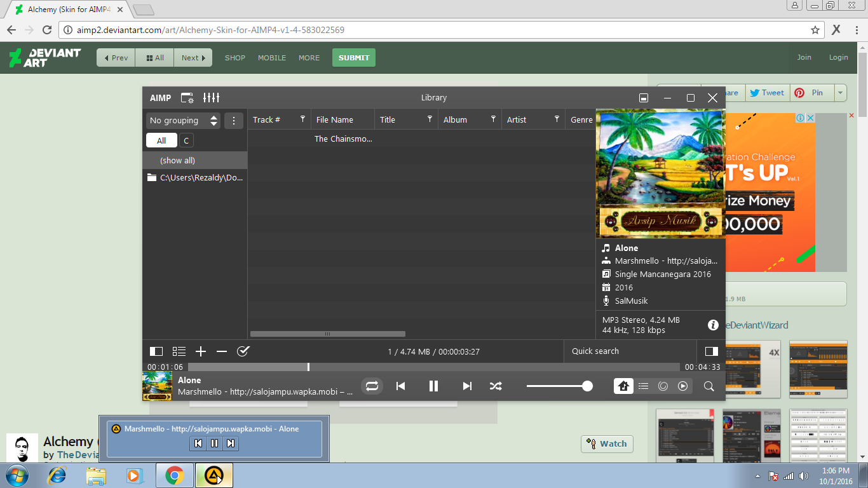
Task: Skip to the previous track in AIMP
Action: point(401,386)
